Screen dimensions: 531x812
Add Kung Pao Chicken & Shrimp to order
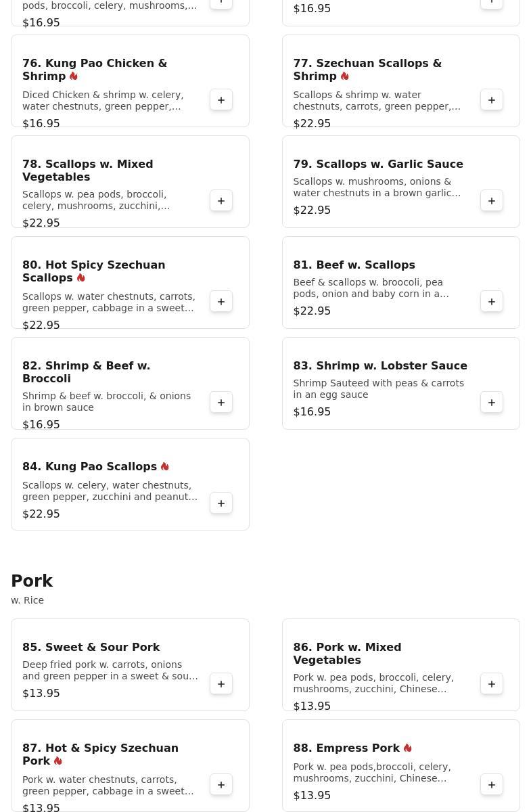221,100
